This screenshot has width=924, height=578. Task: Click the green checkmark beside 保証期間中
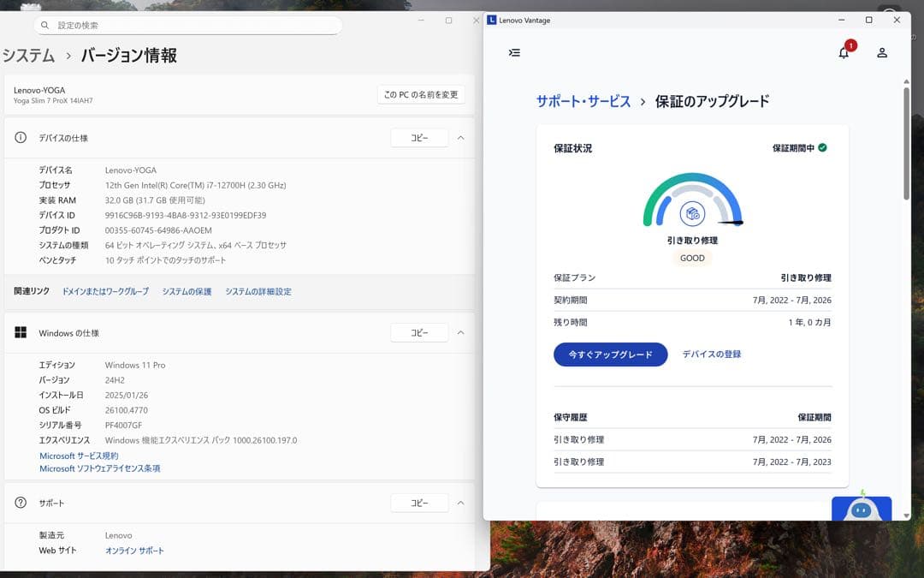(821, 147)
